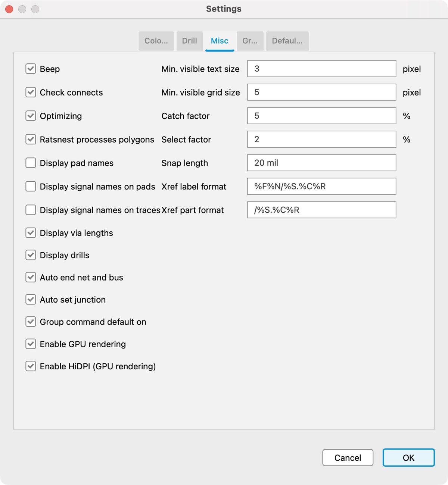Uncheck the Beep checkbox
This screenshot has height=485, width=448.
click(31, 69)
